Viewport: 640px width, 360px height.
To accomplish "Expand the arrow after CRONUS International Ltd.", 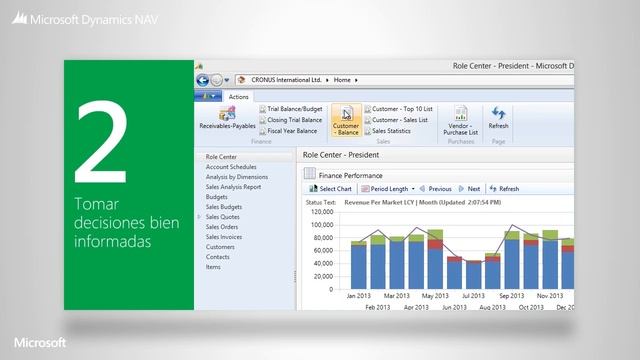I will 327,80.
